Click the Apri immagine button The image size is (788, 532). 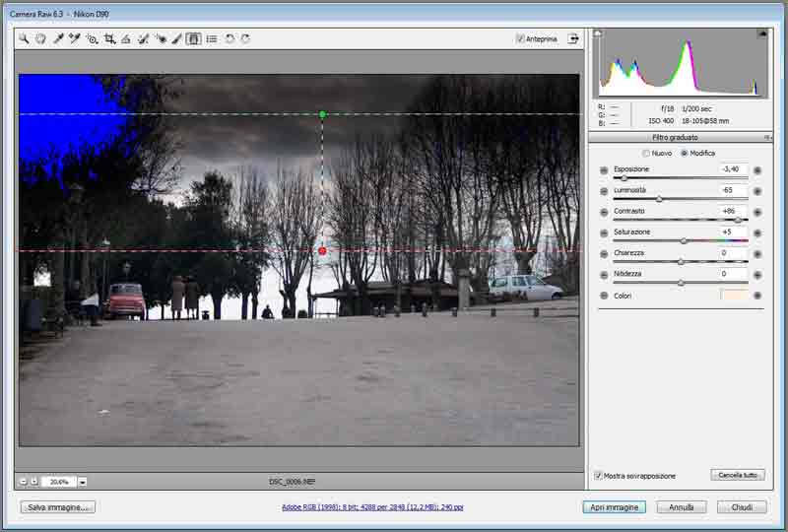pyautogui.click(x=614, y=507)
